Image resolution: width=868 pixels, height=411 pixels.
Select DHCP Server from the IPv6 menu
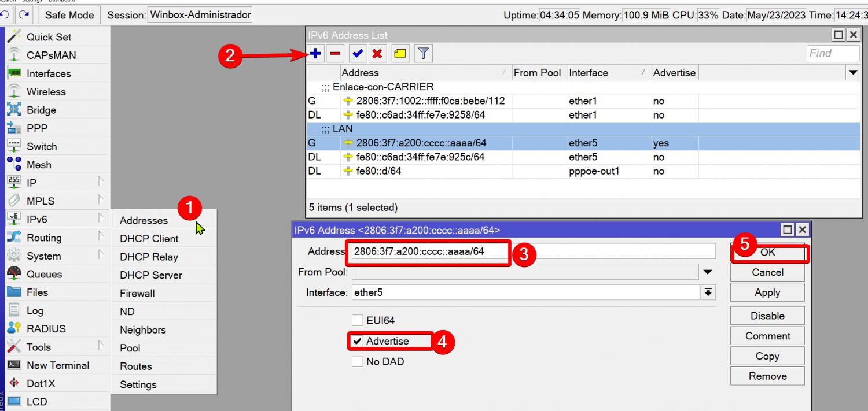[152, 275]
